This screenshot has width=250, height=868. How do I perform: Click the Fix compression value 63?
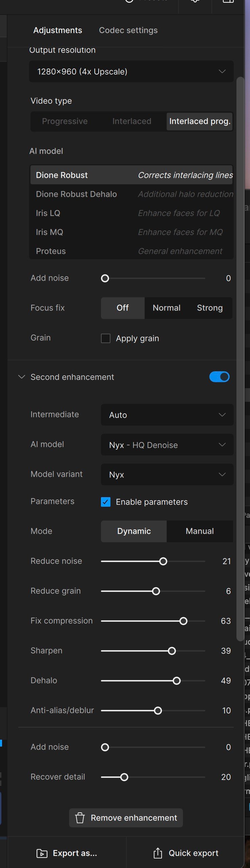[x=226, y=621]
